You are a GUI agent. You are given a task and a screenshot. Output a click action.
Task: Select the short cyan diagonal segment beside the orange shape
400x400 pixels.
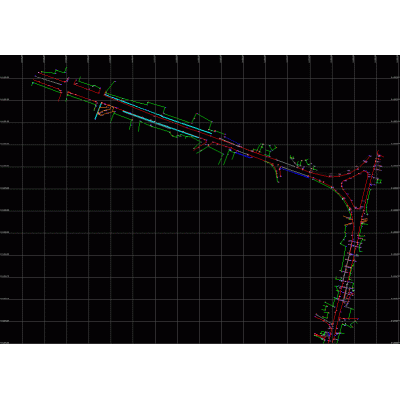pos(97,111)
